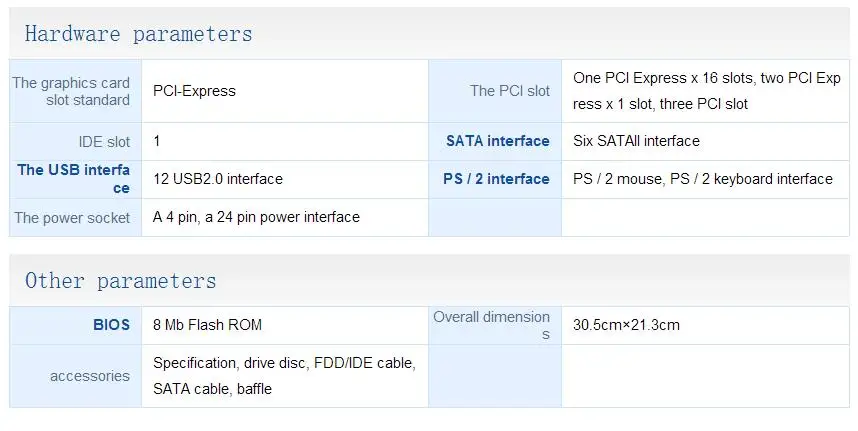Click the 'IDE slot' label
Screen dimensions: 858x431
(104, 142)
